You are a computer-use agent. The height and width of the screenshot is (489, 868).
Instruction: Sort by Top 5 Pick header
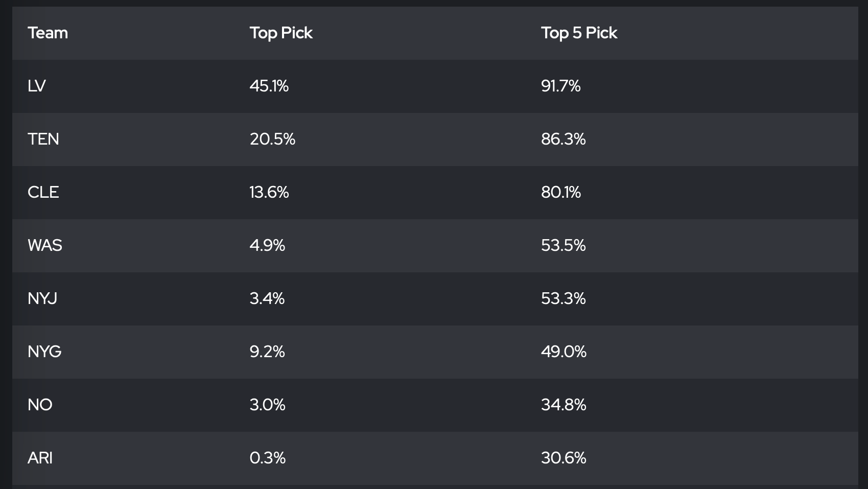[x=579, y=33]
